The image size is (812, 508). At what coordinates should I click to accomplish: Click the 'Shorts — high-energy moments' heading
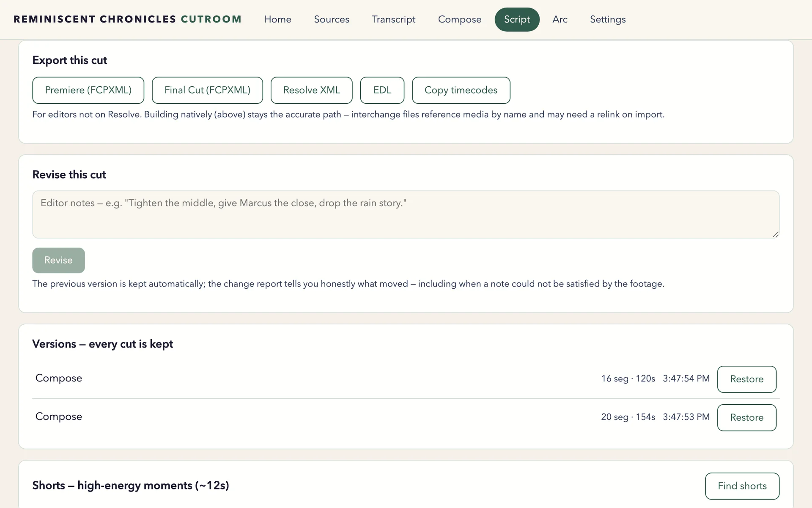[x=131, y=485]
